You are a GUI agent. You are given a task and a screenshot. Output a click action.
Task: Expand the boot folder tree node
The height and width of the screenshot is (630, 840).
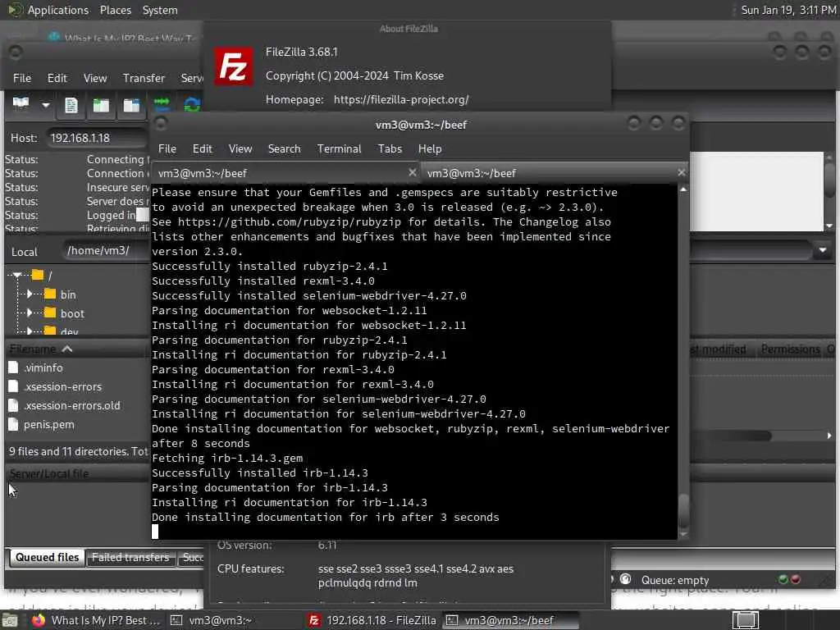tap(30, 313)
